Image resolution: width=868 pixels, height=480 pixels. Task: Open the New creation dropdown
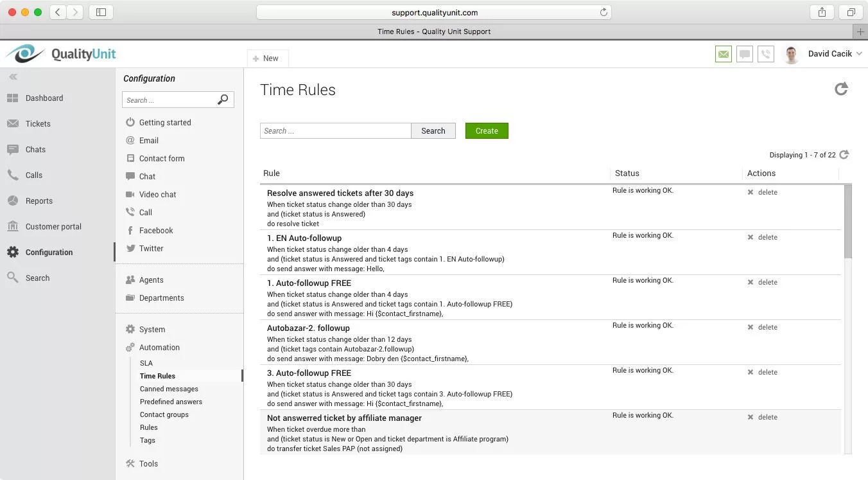pyautogui.click(x=267, y=58)
